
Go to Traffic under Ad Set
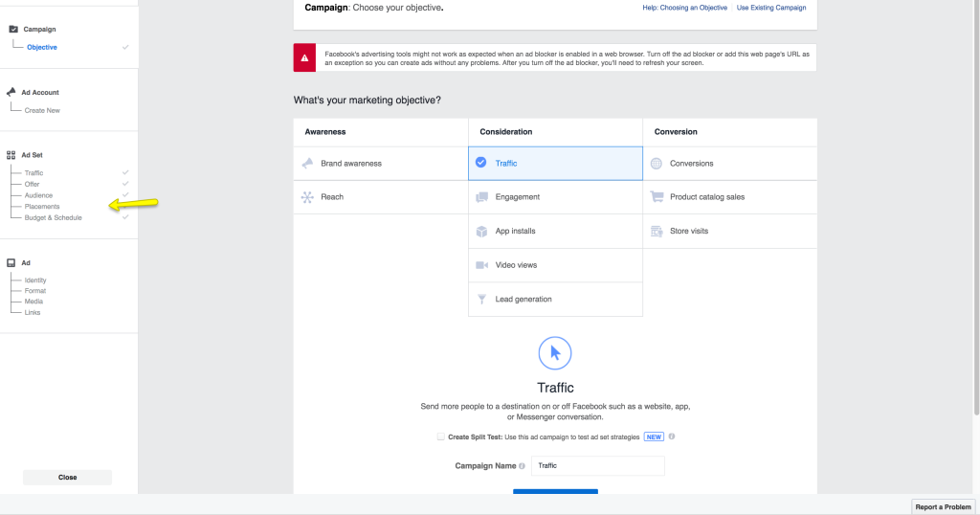tap(33, 173)
